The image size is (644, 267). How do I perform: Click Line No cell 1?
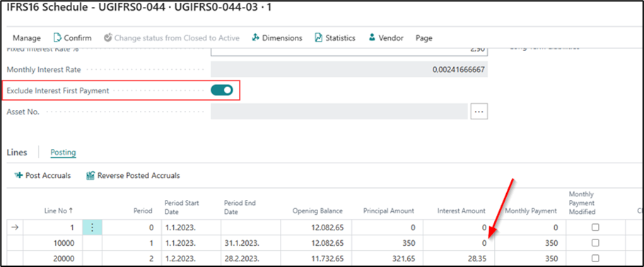52,227
